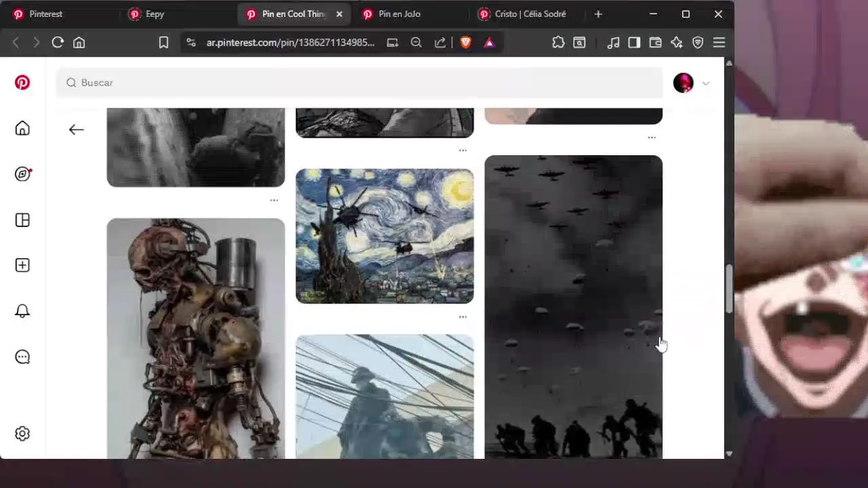Open the Boards icon in sidebar
The width and height of the screenshot is (868, 488).
(x=22, y=220)
